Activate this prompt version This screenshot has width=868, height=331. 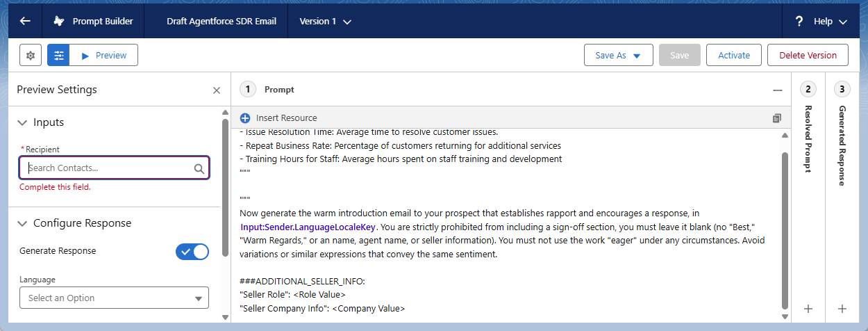[734, 56]
